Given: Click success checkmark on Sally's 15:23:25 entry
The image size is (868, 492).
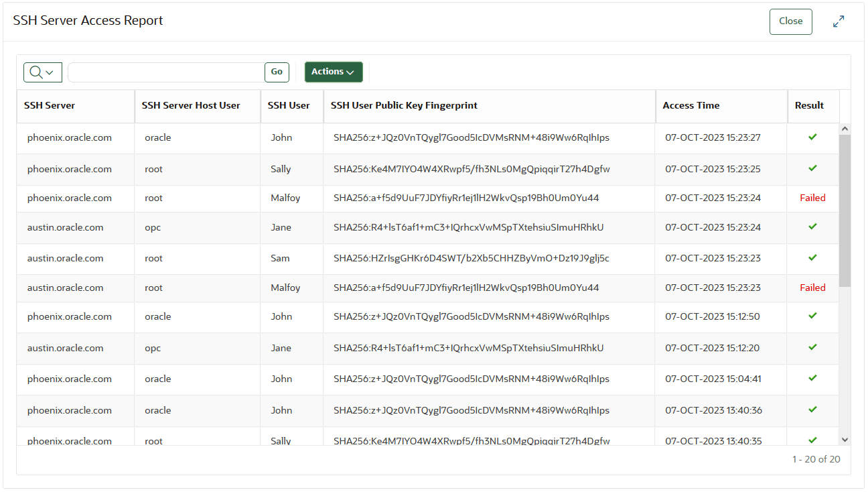Looking at the screenshot, I should 812,168.
